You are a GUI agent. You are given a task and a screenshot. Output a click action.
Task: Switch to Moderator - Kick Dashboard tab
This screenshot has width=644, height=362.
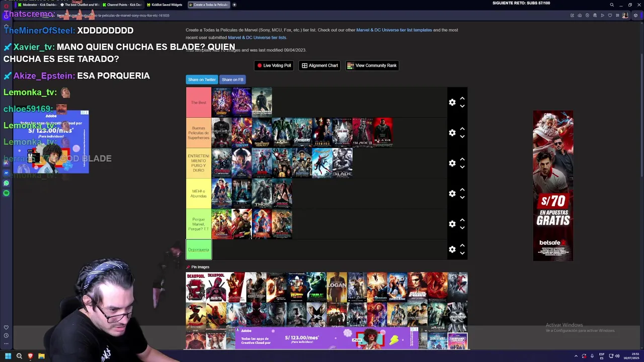[37, 5]
